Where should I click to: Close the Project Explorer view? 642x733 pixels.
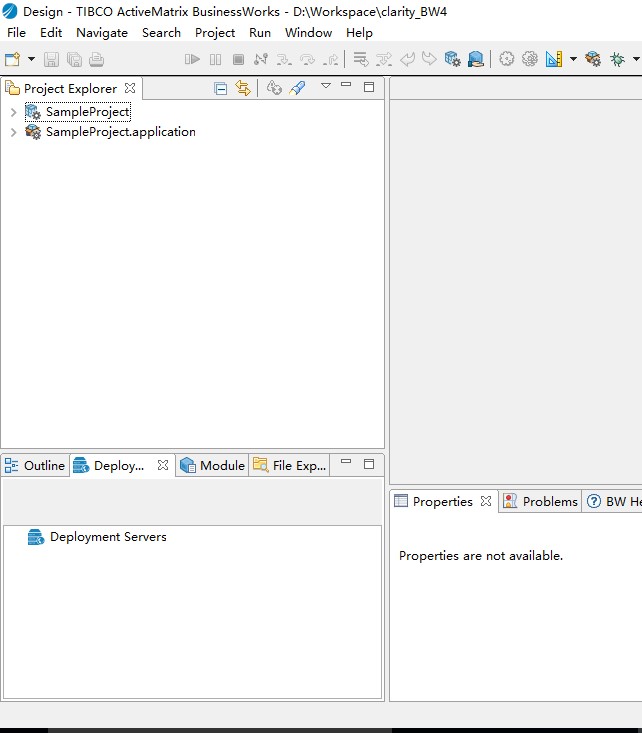click(130, 88)
